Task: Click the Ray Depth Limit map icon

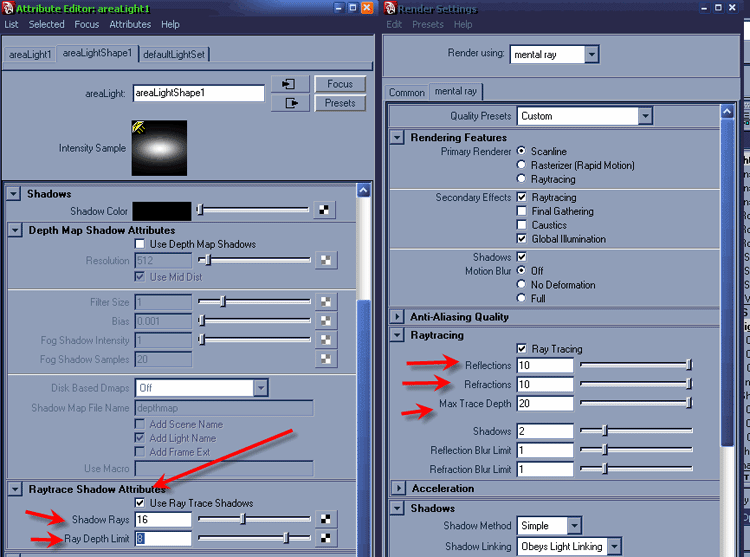Action: point(326,539)
